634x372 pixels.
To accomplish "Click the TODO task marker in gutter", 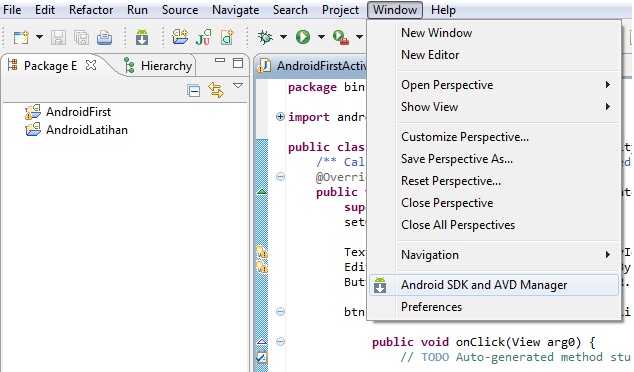I will coord(262,357).
